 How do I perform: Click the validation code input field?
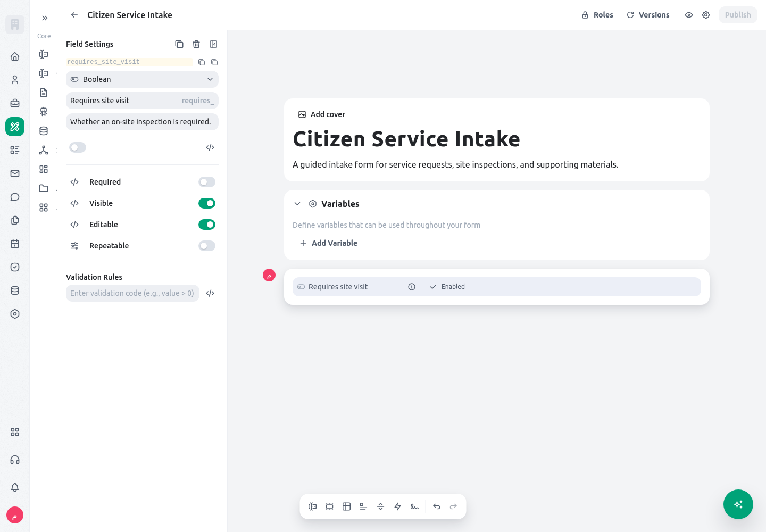click(132, 293)
